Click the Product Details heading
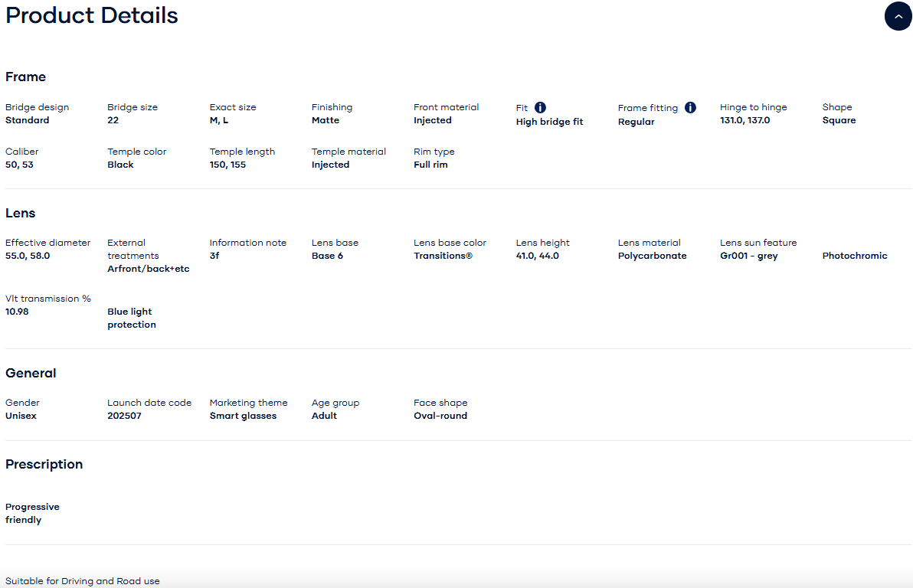The height and width of the screenshot is (588, 913). (x=91, y=16)
